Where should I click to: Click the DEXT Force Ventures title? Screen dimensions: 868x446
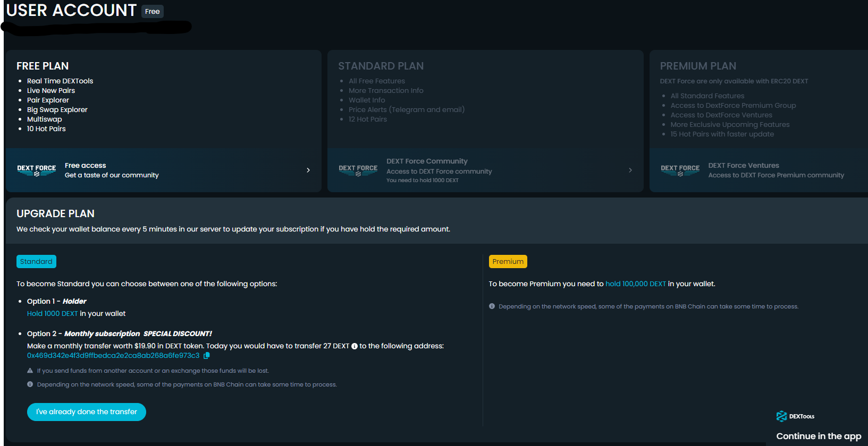click(x=744, y=166)
